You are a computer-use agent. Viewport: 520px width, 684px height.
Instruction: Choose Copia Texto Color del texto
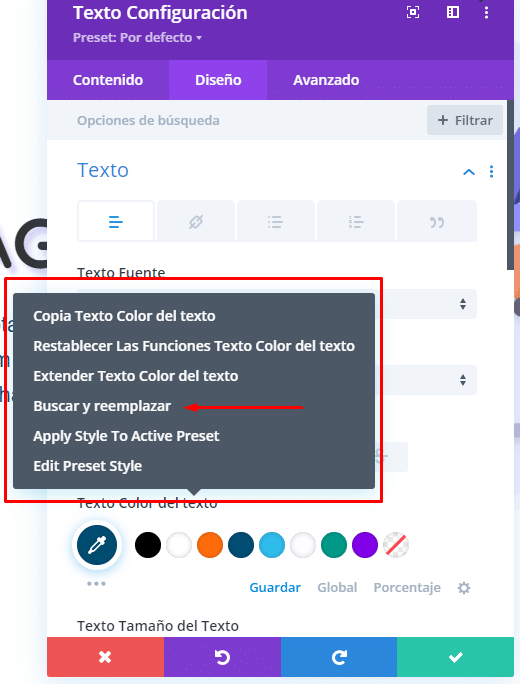pyautogui.click(x=124, y=316)
